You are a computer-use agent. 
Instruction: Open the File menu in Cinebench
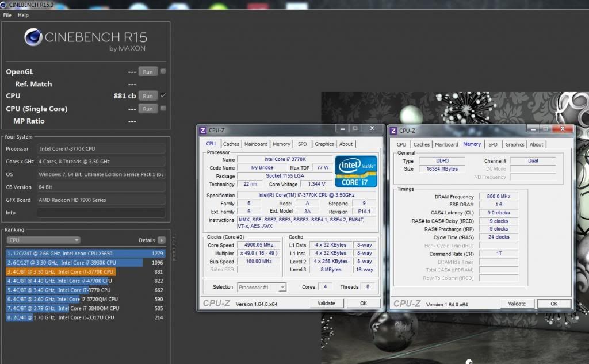pyautogui.click(x=7, y=15)
